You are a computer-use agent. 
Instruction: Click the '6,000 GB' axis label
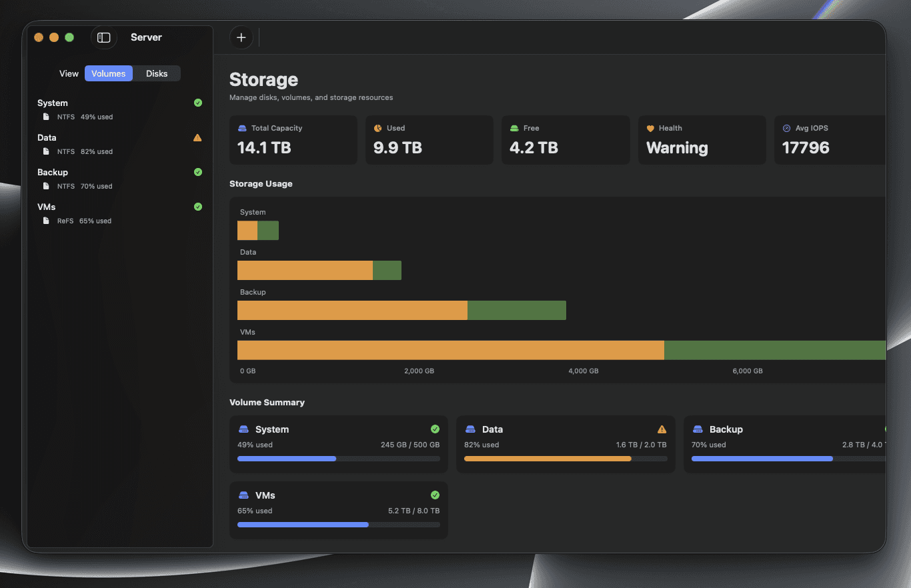pyautogui.click(x=748, y=371)
